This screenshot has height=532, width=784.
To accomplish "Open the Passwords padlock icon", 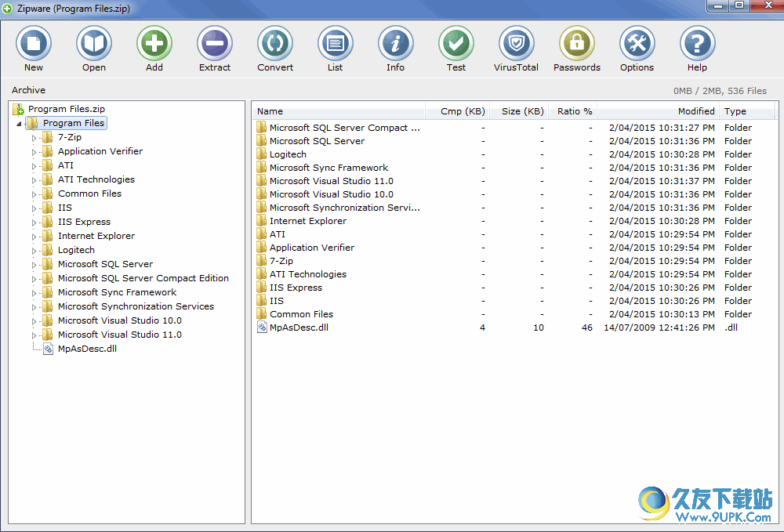I will click(x=576, y=43).
